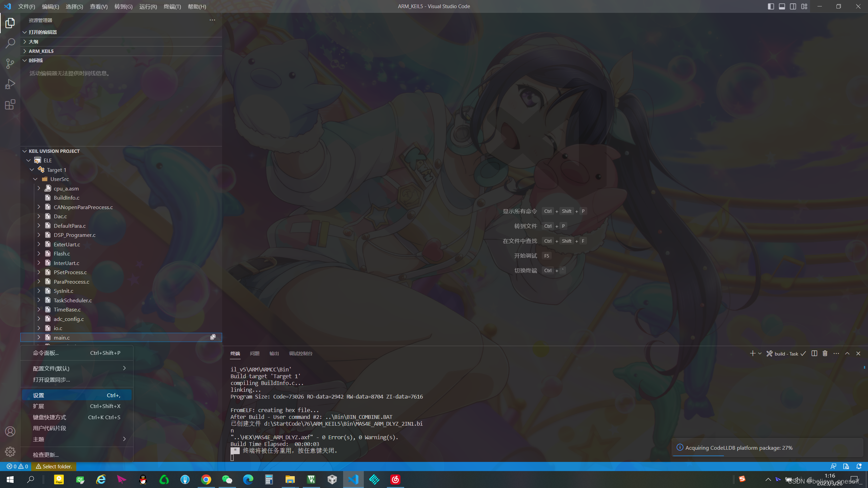Collapse the UserSrc folder node
Image resolution: width=868 pixels, height=488 pixels.
point(35,179)
